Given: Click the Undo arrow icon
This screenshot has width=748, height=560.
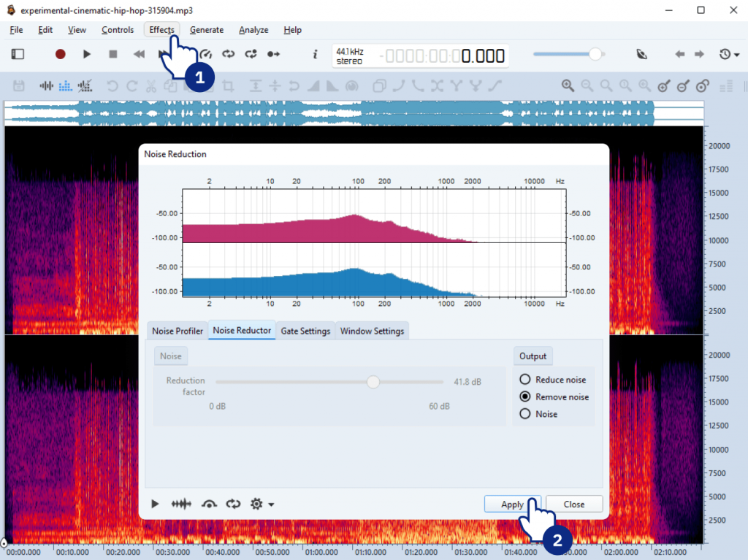Looking at the screenshot, I should click(x=112, y=86).
